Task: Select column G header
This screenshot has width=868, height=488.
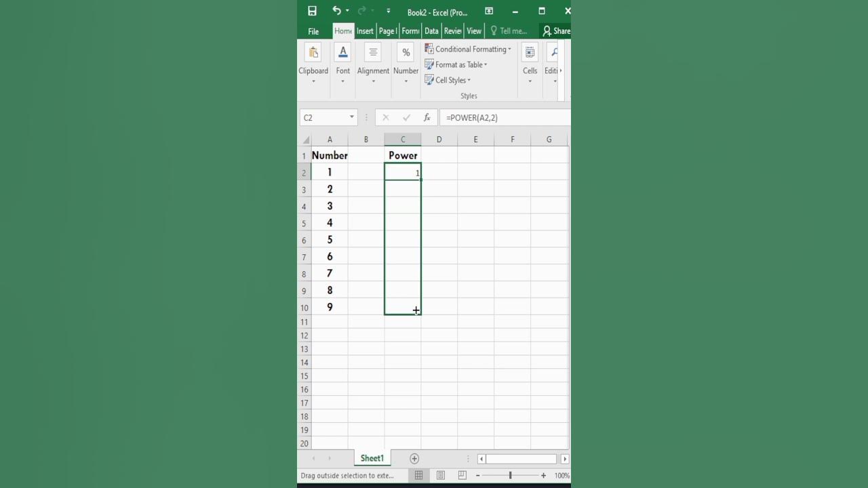Action: (549, 140)
